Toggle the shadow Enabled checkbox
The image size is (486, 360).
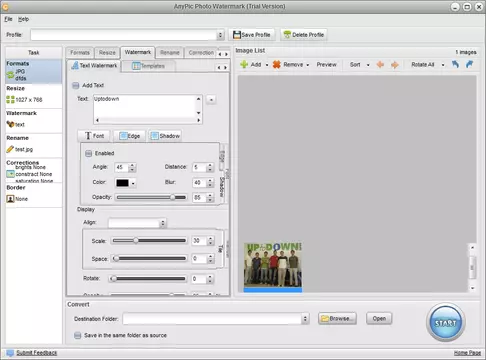coord(88,153)
